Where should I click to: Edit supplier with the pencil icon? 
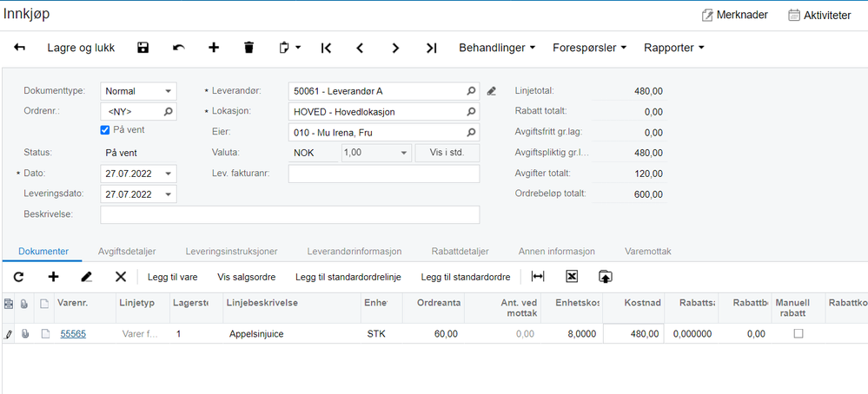(492, 91)
